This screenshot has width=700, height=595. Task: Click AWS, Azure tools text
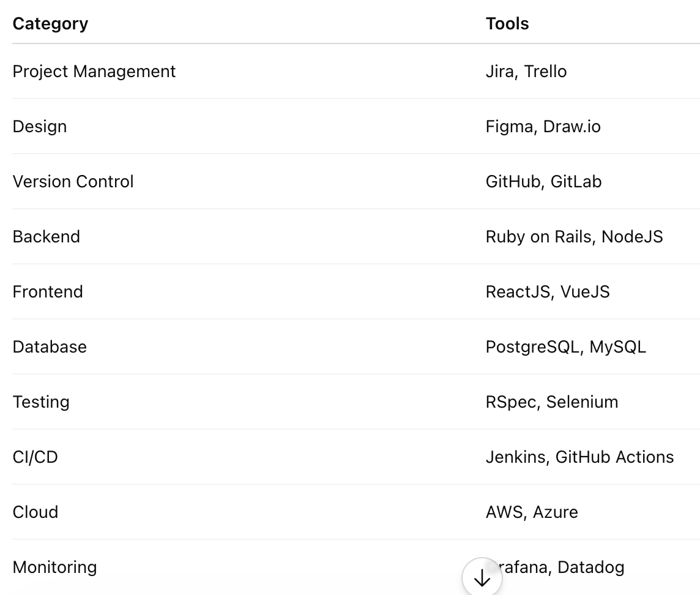[532, 512]
